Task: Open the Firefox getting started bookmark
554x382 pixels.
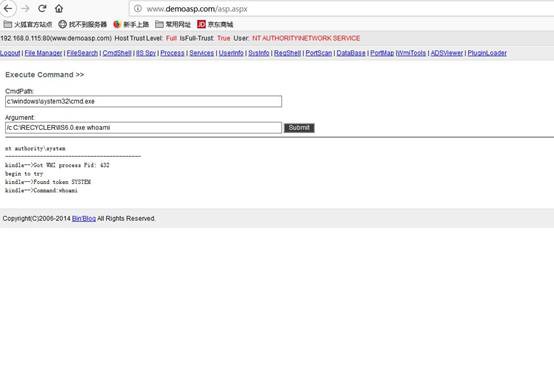Action: 131,24
